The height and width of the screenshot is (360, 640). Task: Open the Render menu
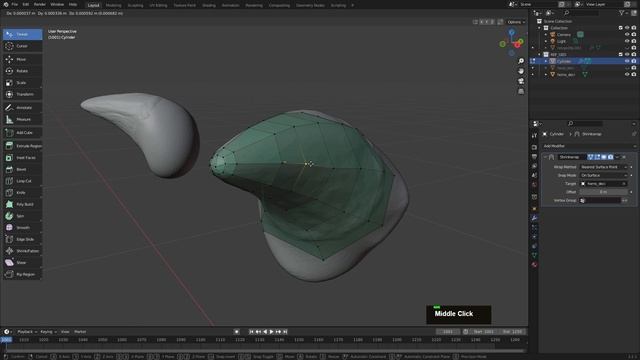click(40, 4)
